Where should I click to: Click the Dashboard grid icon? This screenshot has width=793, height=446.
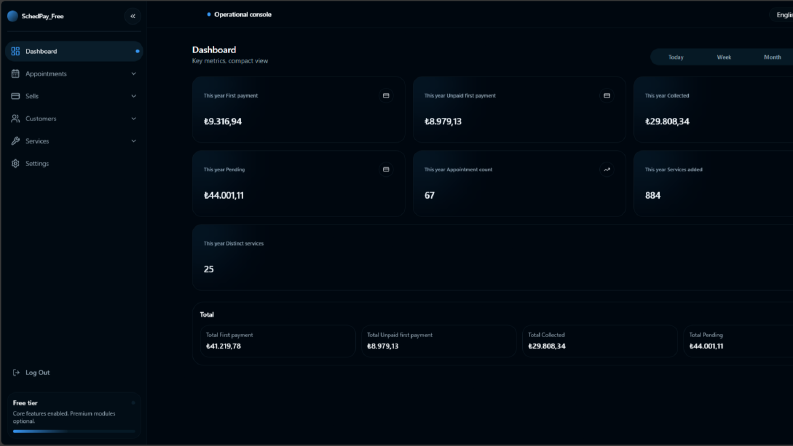[15, 51]
